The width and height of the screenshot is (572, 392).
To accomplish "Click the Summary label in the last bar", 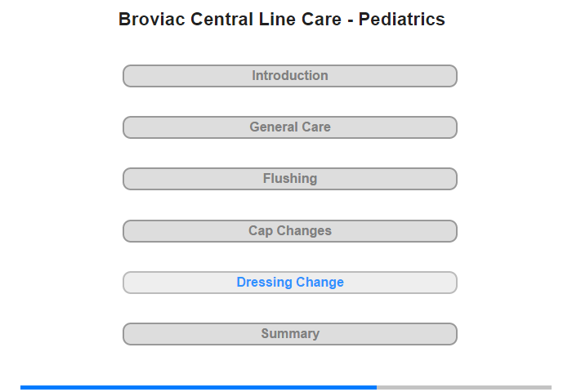I will tap(290, 334).
